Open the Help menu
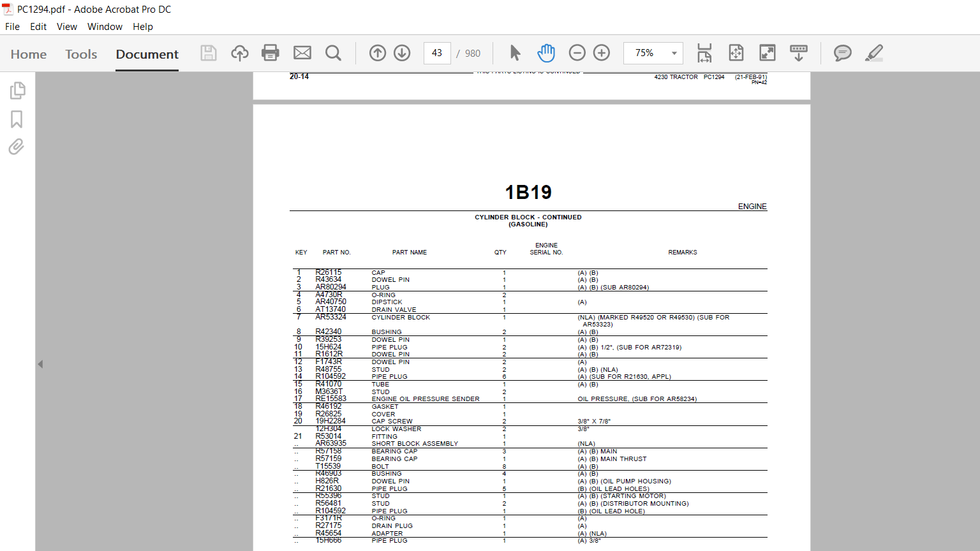 [143, 27]
